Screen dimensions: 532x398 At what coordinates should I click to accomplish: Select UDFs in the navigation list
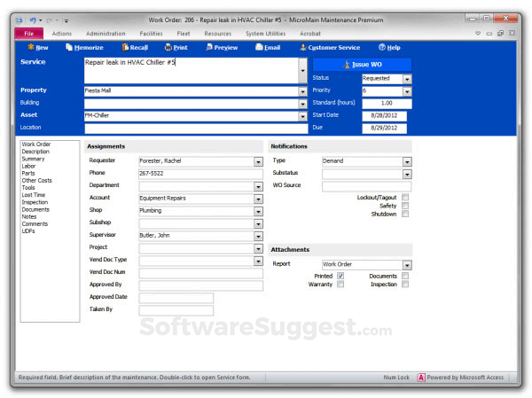(28, 230)
